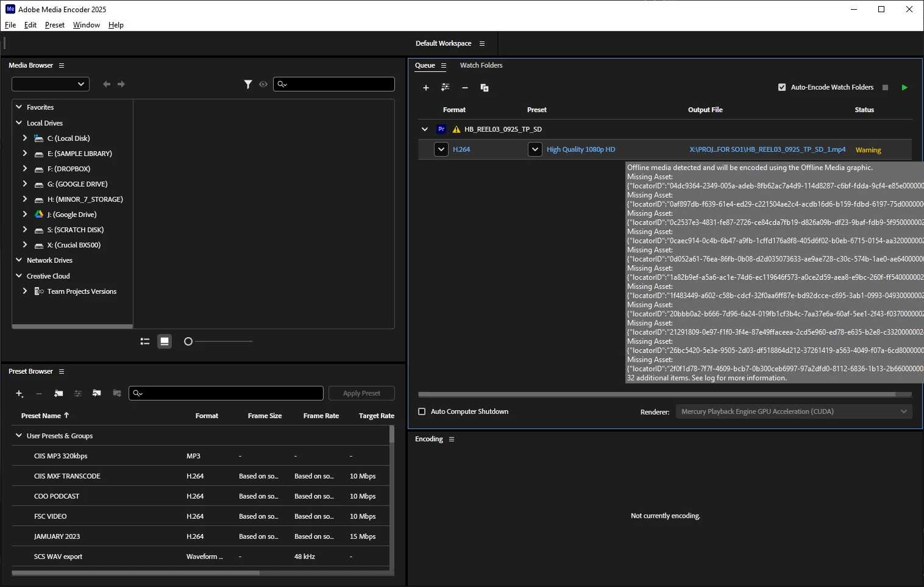The width and height of the screenshot is (924, 587).
Task: Click the import presets icon
Action: (97, 393)
